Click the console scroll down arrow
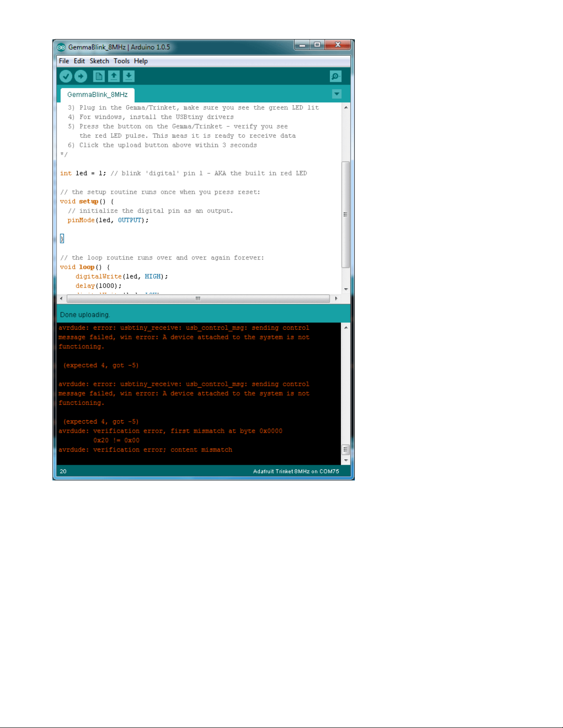The image size is (563, 728). [x=346, y=460]
